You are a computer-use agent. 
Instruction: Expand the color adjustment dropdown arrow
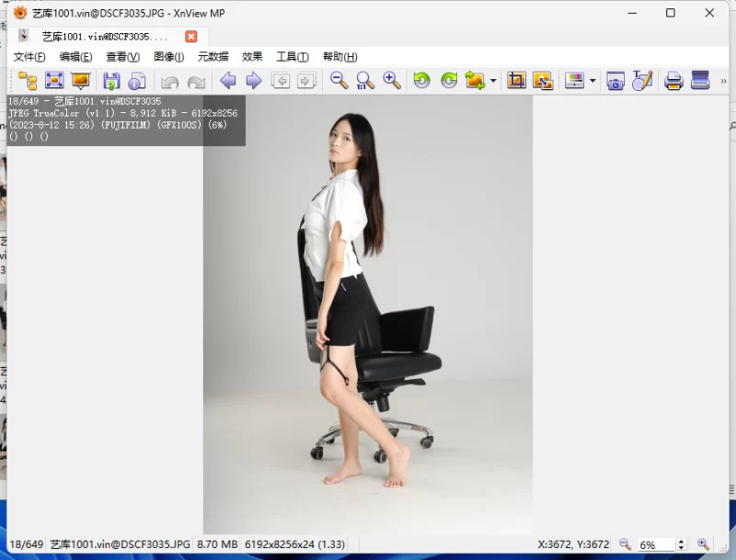592,81
